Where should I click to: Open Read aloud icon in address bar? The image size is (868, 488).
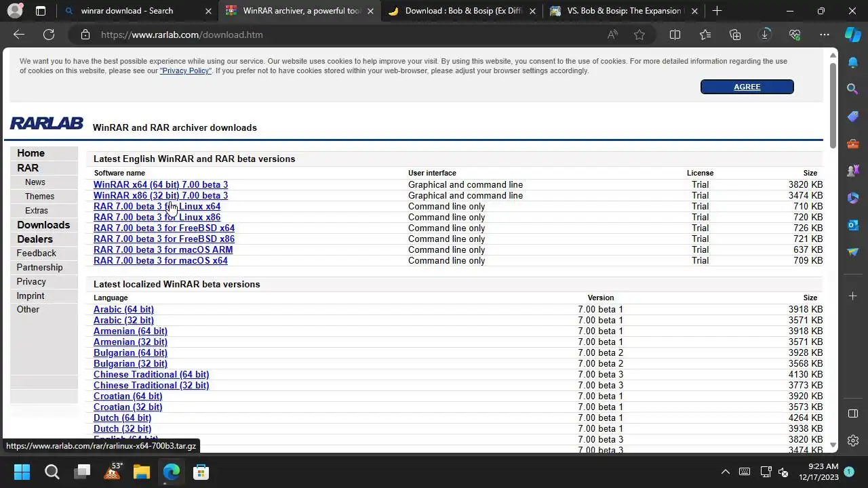click(x=612, y=35)
